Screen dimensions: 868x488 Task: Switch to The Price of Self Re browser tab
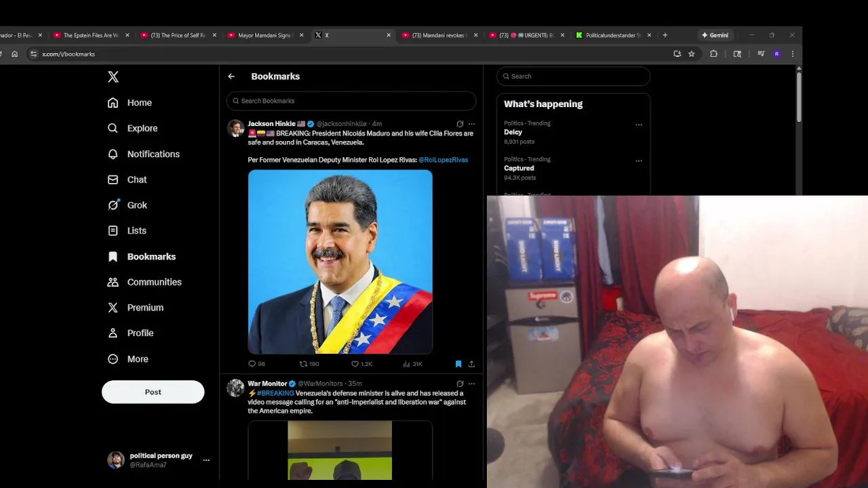(178, 35)
